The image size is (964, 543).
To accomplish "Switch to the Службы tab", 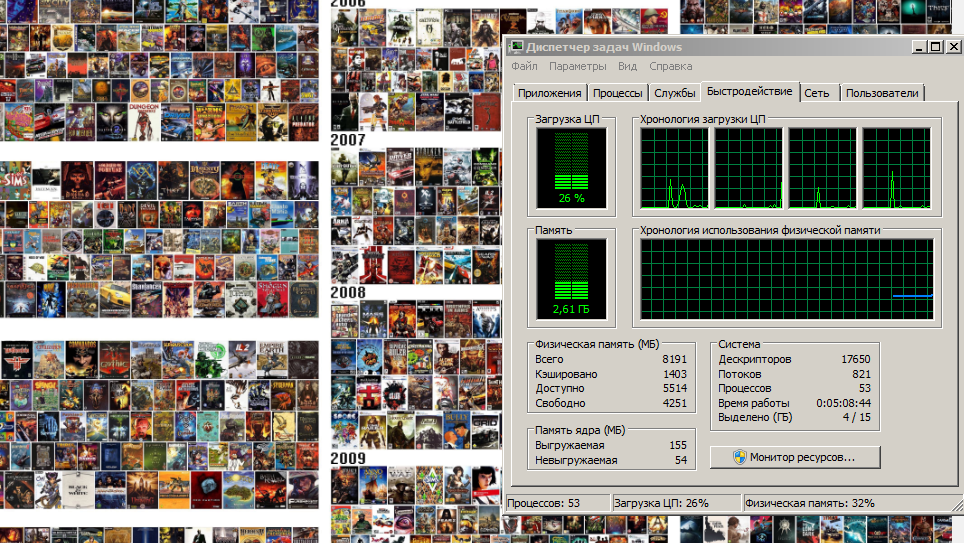I will (674, 93).
